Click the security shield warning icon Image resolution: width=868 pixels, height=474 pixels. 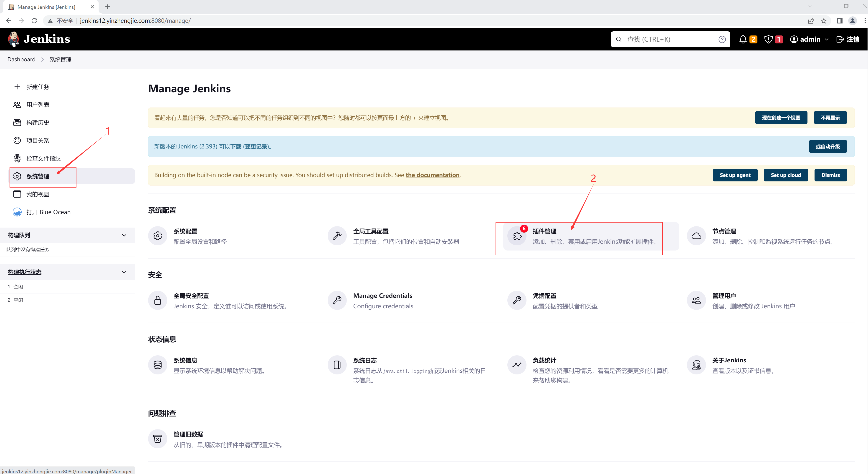(x=768, y=39)
